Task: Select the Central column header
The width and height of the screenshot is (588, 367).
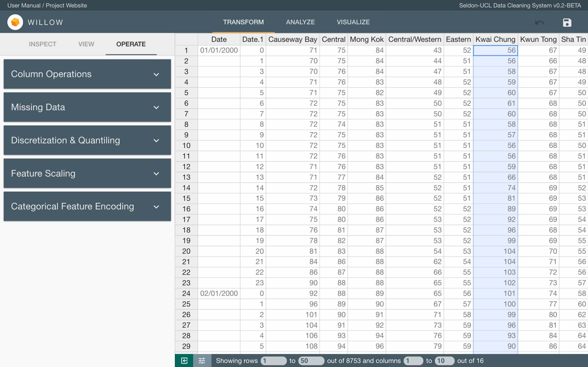Action: [334, 39]
